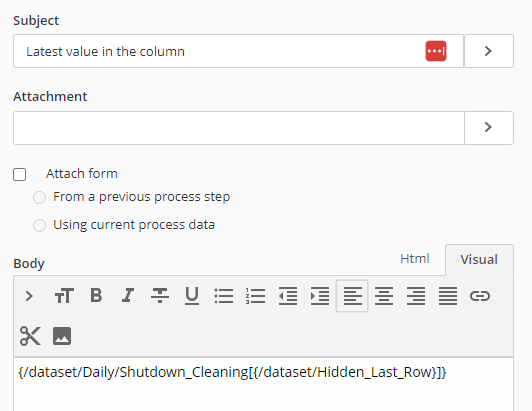
Task: Switch to the Html tab
Action: click(415, 259)
